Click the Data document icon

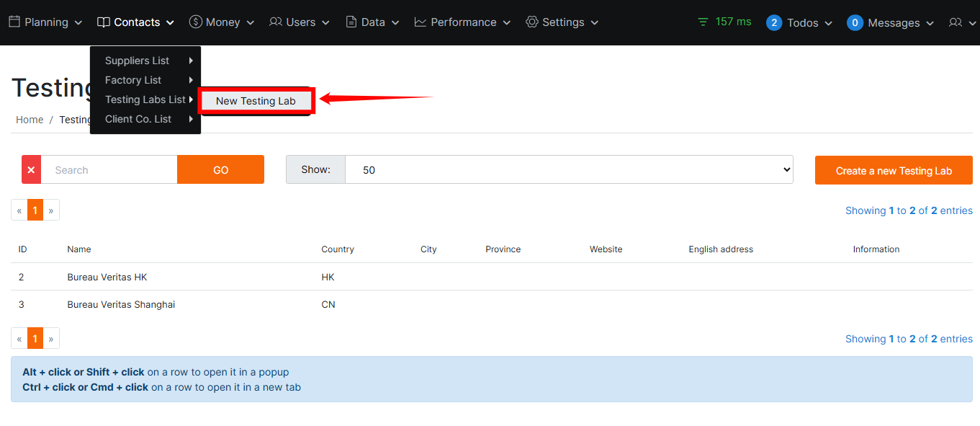(351, 22)
